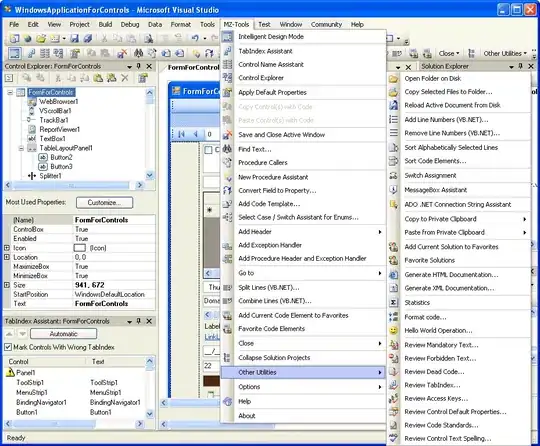Viewport: 540px width, 446px height.
Task: Click the Convert Field to Property icon
Action: [x=227, y=190]
